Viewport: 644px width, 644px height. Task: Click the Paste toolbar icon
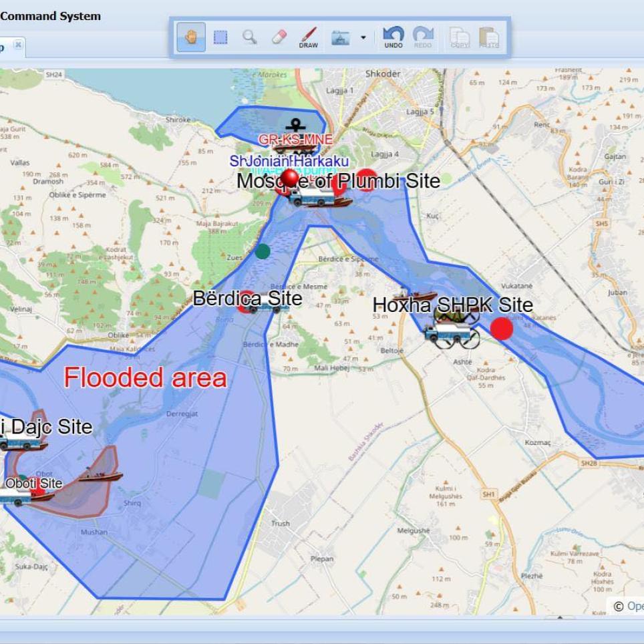[x=489, y=37]
